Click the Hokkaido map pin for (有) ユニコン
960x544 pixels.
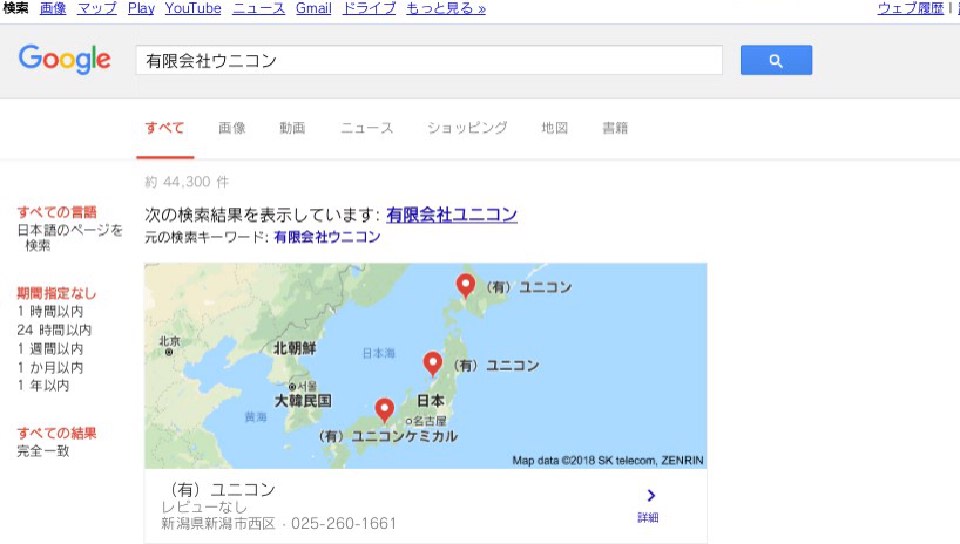click(465, 286)
